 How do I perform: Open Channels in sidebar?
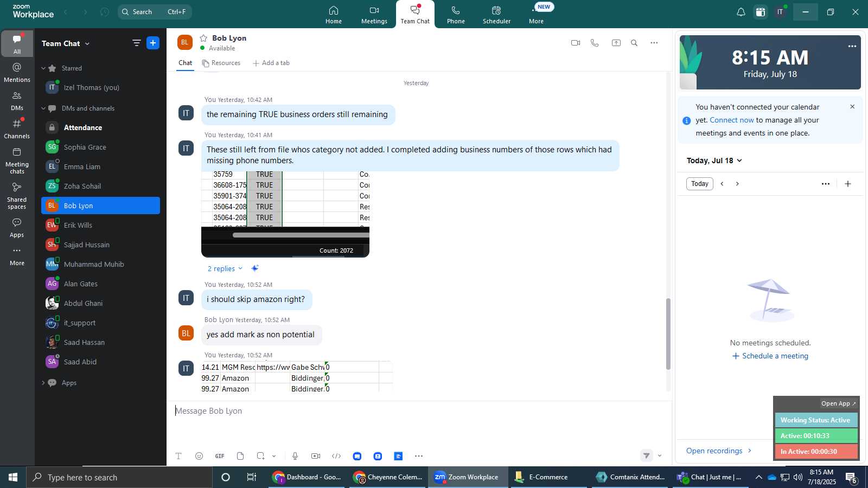pyautogui.click(x=17, y=129)
